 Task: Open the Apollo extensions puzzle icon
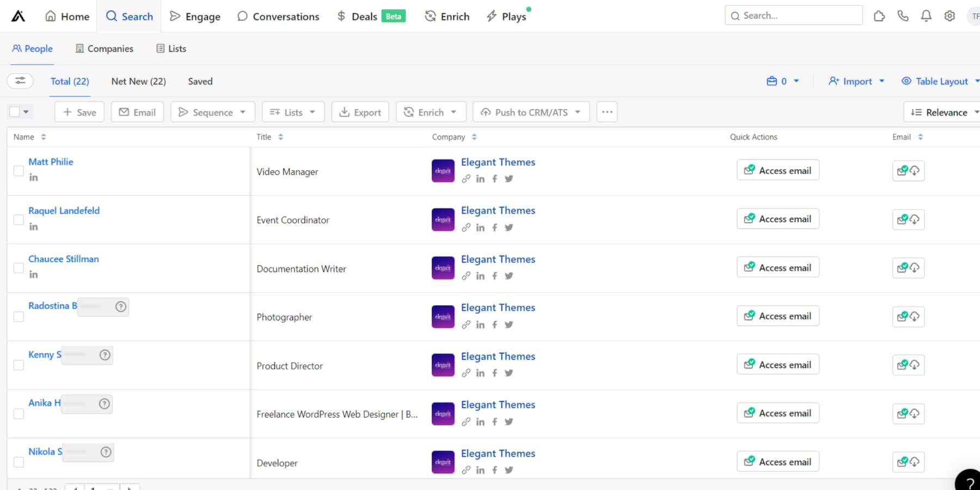pos(879,16)
